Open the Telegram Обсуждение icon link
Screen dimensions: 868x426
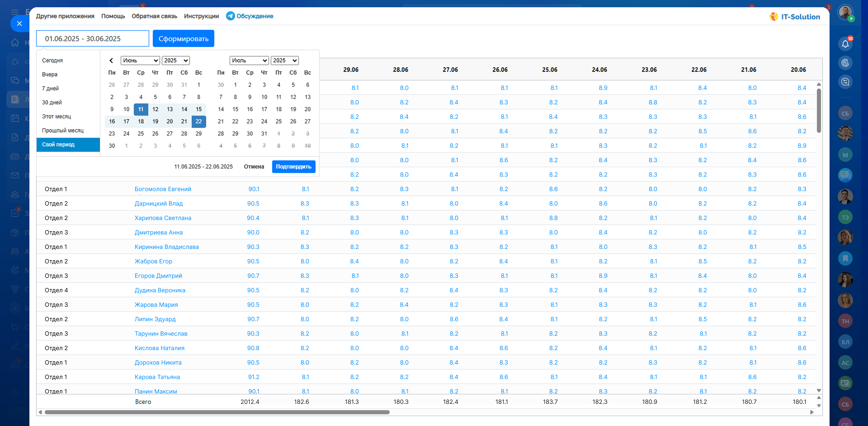pyautogui.click(x=231, y=16)
